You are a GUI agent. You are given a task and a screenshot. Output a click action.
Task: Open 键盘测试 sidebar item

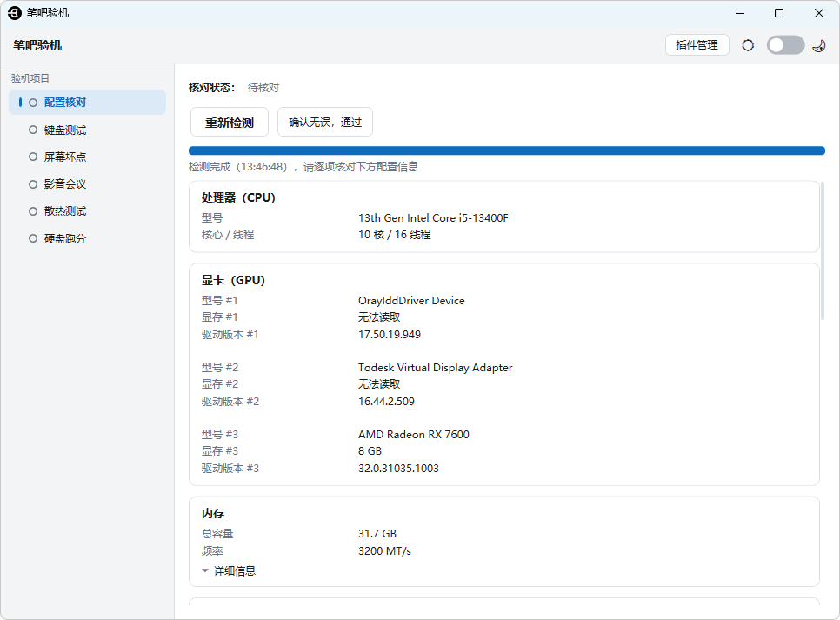(87, 130)
